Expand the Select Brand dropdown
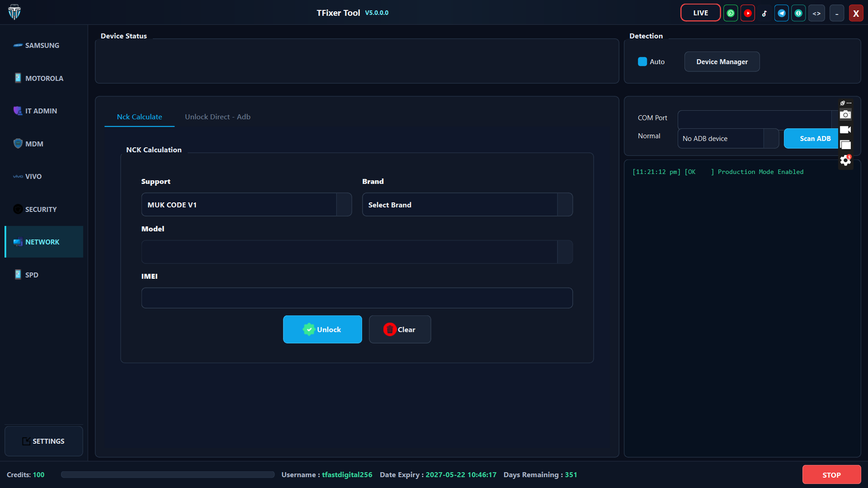 [x=467, y=204]
